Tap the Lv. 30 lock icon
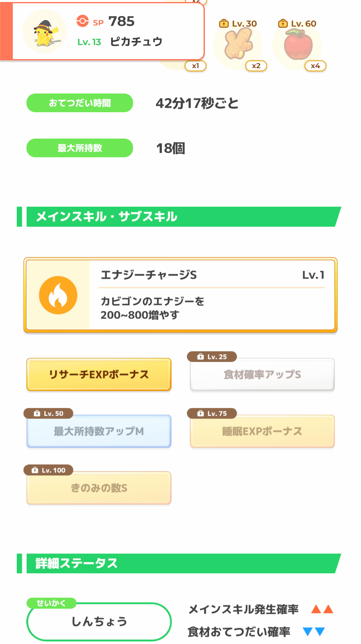This screenshot has width=361, height=644. click(x=224, y=23)
